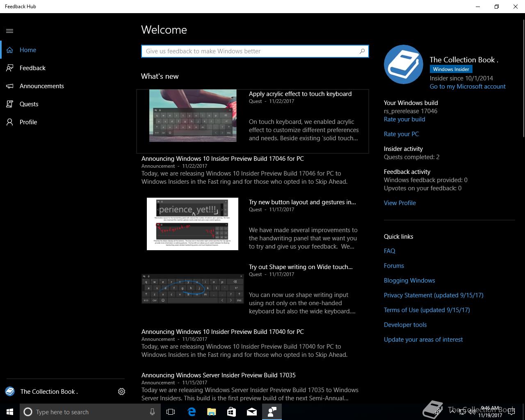The width and height of the screenshot is (525, 420).
Task: Open Task View on the taskbar
Action: [171, 412]
